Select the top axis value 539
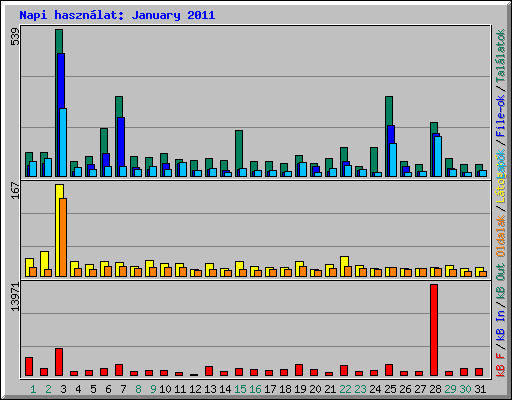The image size is (512, 400). (x=15, y=37)
